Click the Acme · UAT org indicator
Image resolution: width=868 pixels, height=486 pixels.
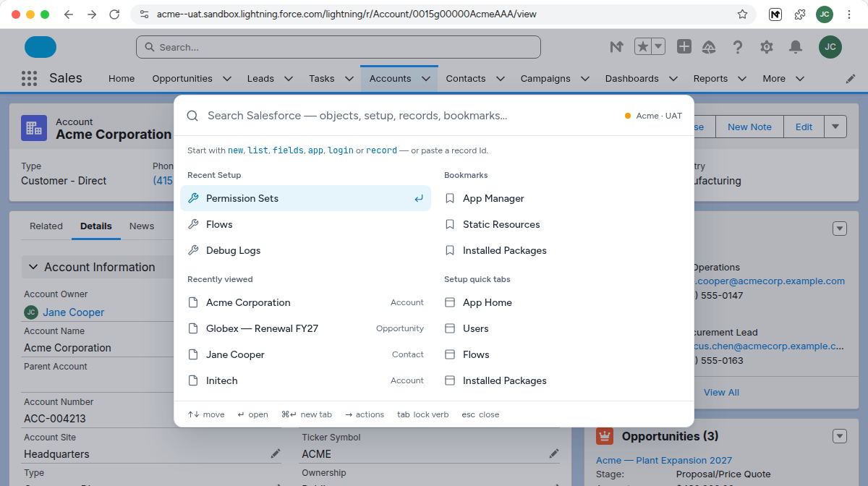[653, 116]
